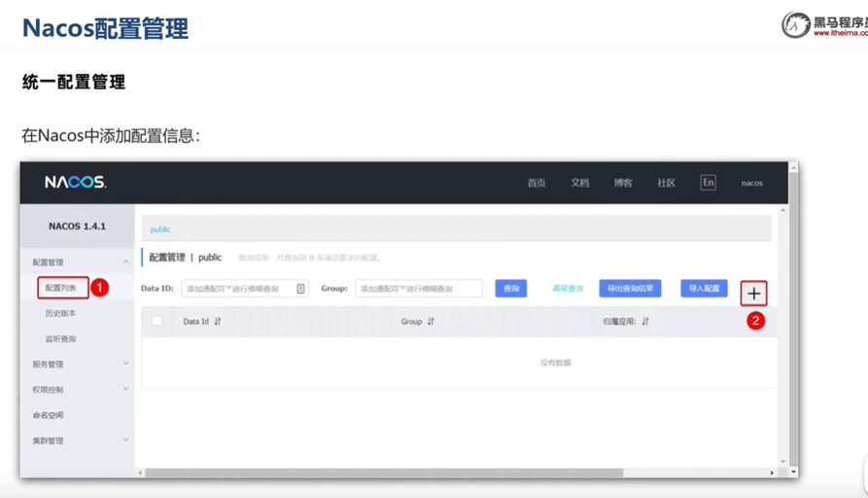The height and width of the screenshot is (498, 868).
Task: Open 博客 in top navigation
Action: tap(623, 183)
